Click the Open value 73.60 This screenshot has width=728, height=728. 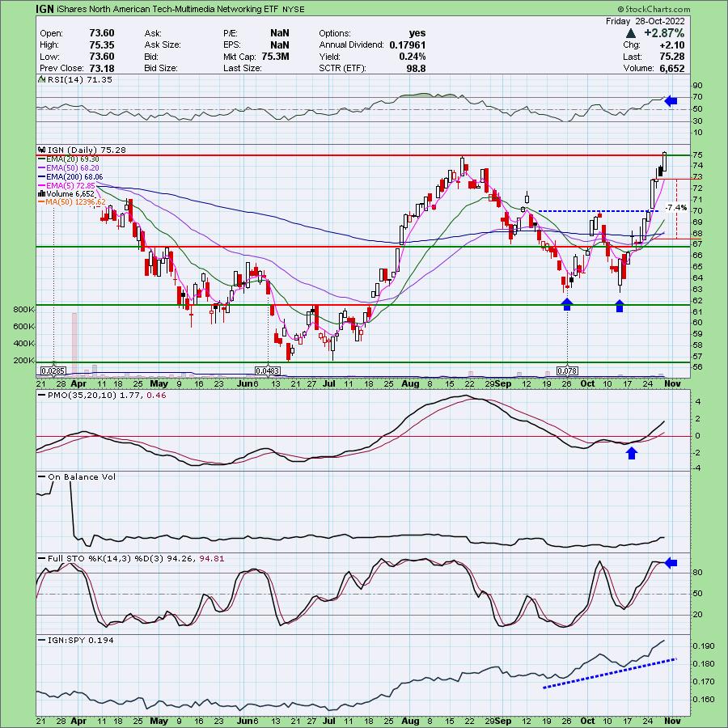tap(102, 33)
